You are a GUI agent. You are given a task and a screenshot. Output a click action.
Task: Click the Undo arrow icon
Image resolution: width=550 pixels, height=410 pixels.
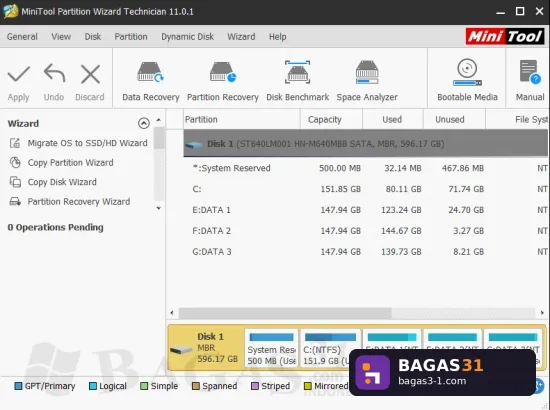click(x=54, y=73)
